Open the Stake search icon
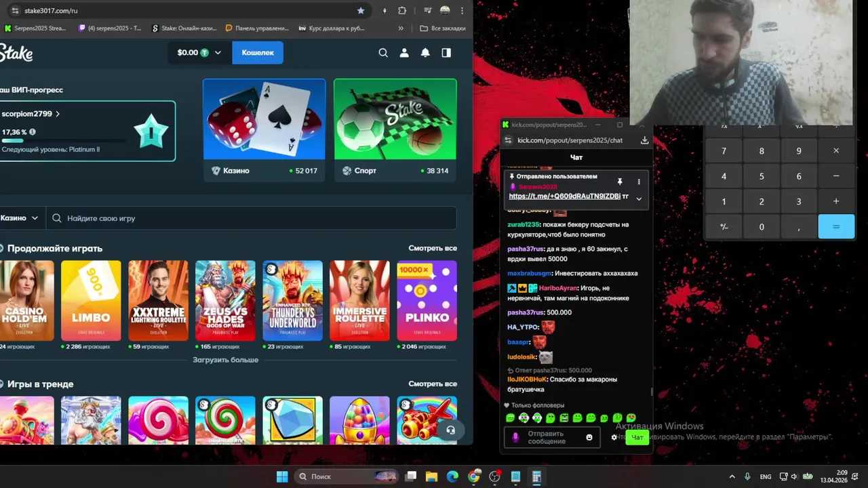The image size is (868, 488). click(383, 53)
